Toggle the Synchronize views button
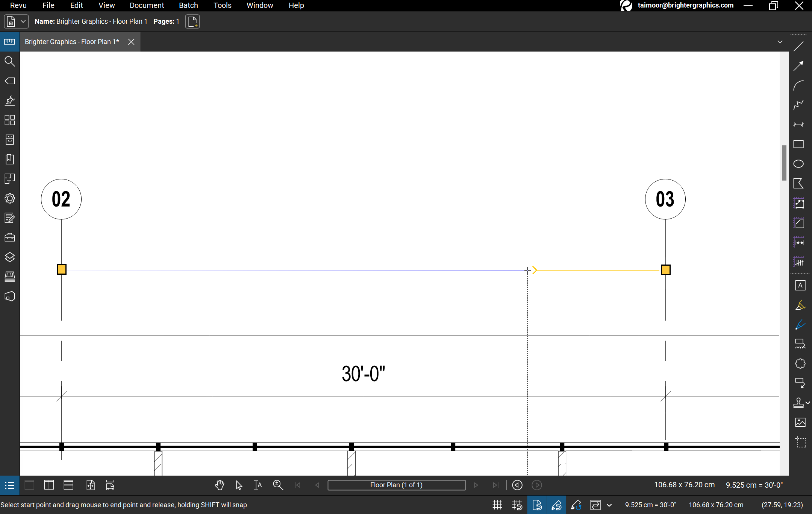This screenshot has width=812, height=514. point(595,505)
